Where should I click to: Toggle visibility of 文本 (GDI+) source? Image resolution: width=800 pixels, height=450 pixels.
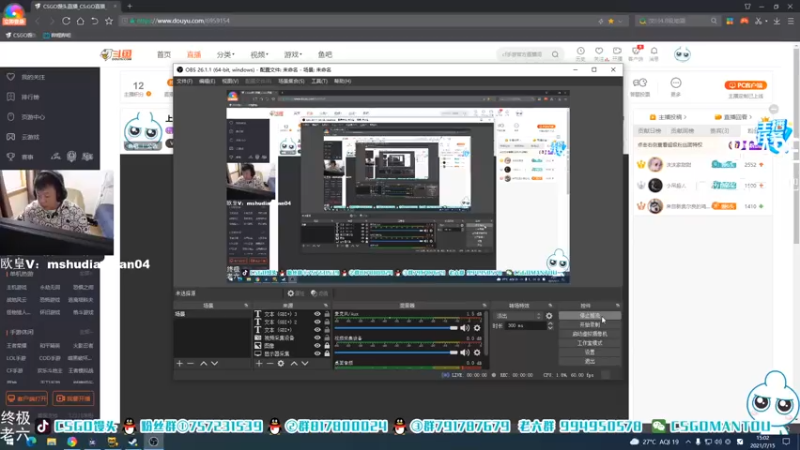317,330
